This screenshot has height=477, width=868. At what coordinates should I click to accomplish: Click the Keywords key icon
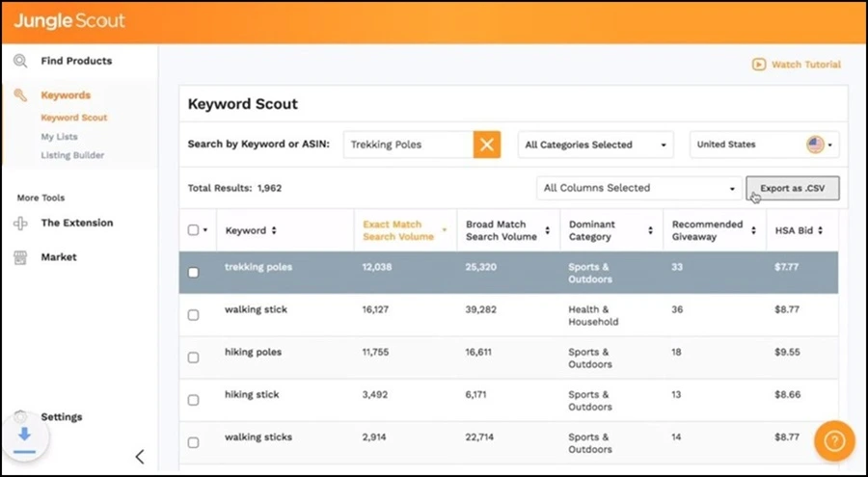point(20,95)
